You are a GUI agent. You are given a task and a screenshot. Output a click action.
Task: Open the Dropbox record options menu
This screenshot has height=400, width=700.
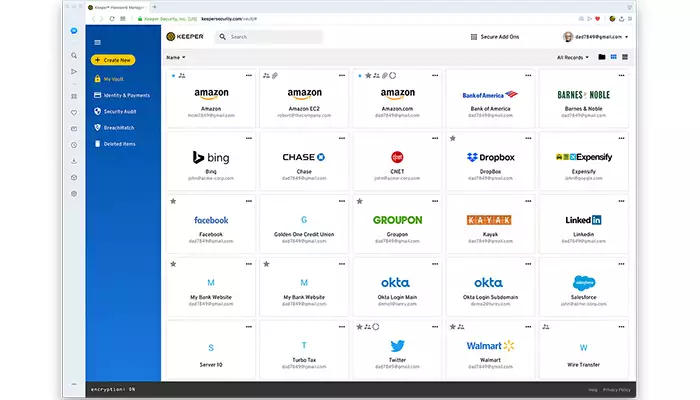tap(528, 138)
